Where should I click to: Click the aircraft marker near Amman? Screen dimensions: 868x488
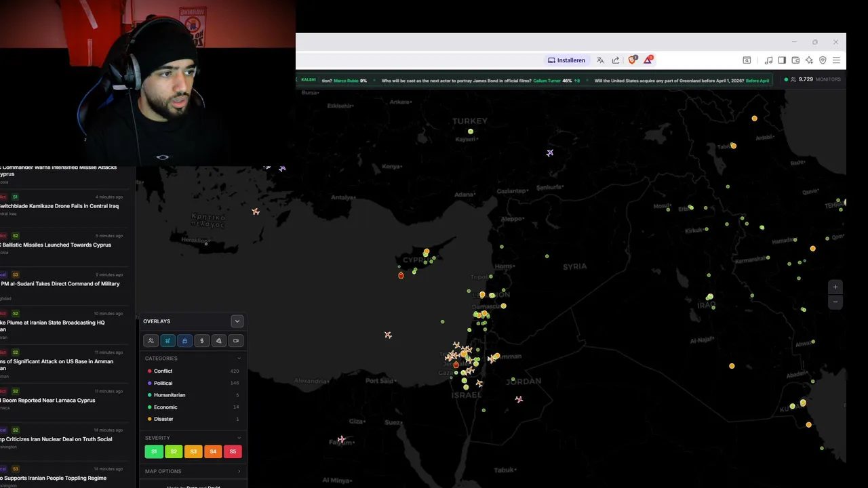[x=491, y=359]
